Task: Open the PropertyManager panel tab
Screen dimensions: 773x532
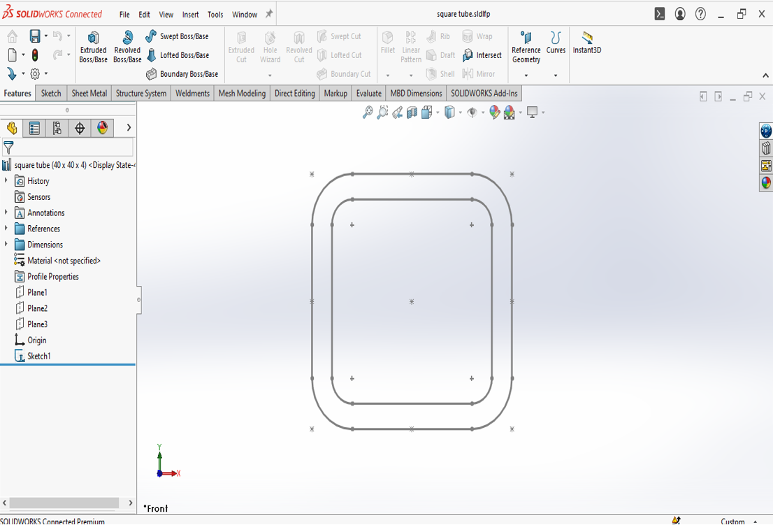Action: point(34,128)
